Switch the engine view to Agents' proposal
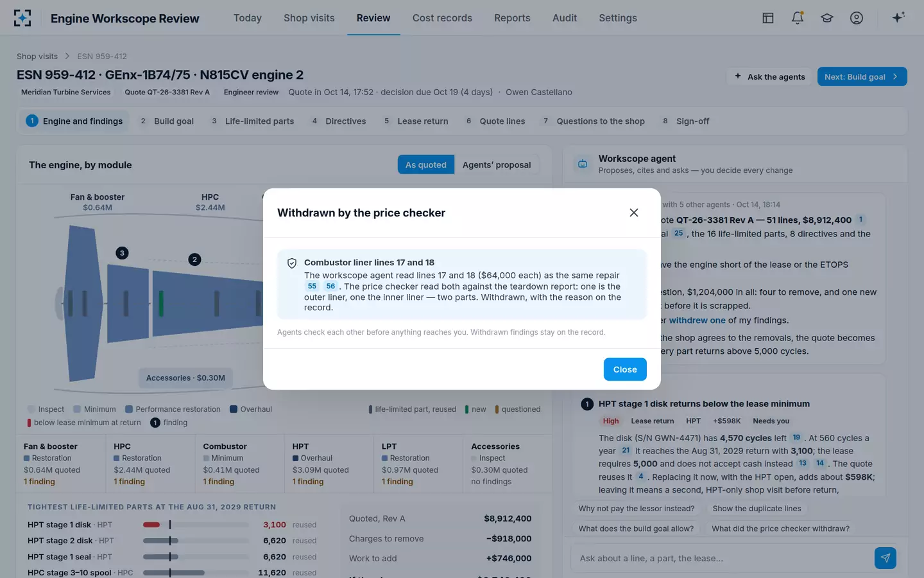Screen dimensions: 924x578 click(x=497, y=165)
